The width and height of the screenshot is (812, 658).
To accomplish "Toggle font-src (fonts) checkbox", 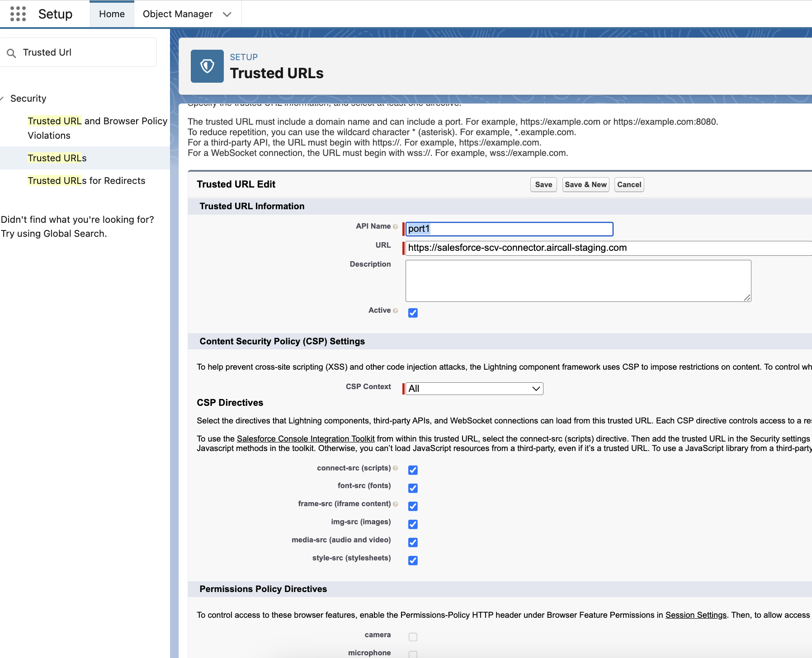I will pyautogui.click(x=413, y=488).
